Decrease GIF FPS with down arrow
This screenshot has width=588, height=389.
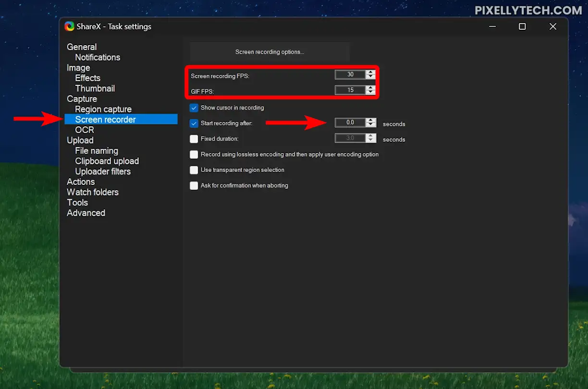370,92
